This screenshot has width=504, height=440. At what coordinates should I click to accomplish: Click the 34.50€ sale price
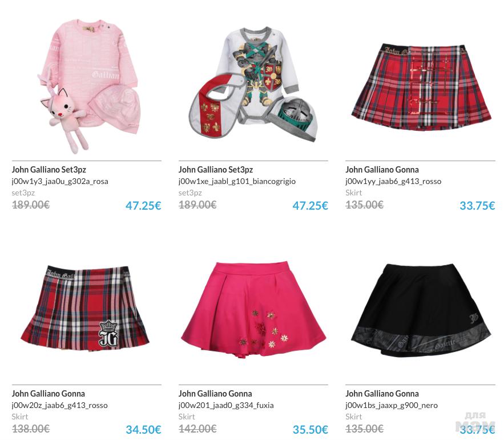pos(143,430)
